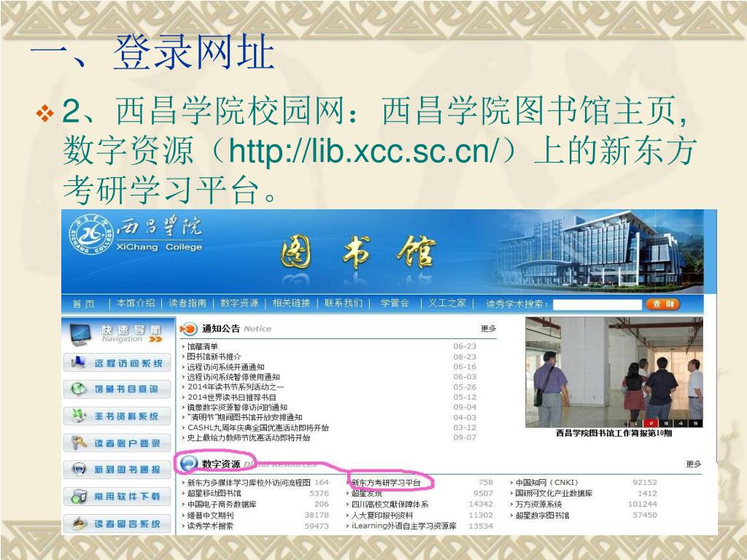Click the 图书馆 golden banner title

pos(358,253)
